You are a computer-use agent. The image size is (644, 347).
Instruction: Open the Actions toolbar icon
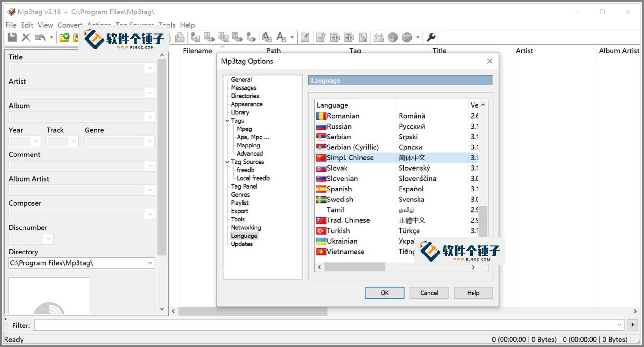tap(267, 37)
